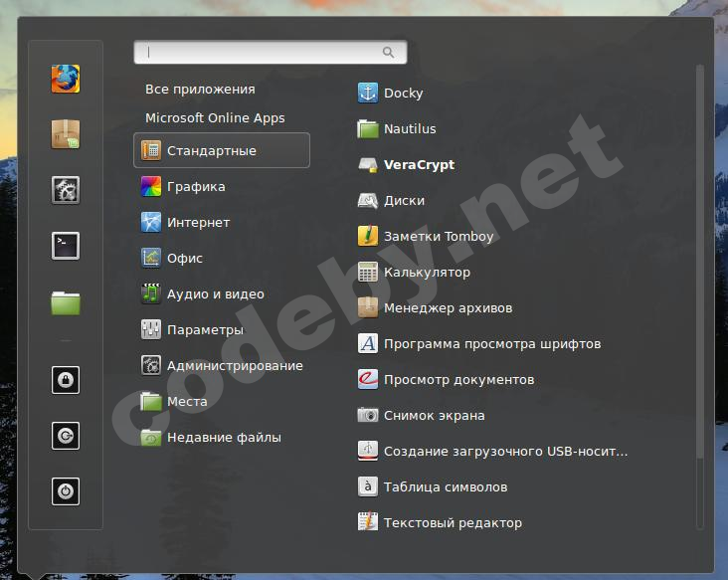Open Менеджер архивов label
728x580 pixels.
[448, 307]
